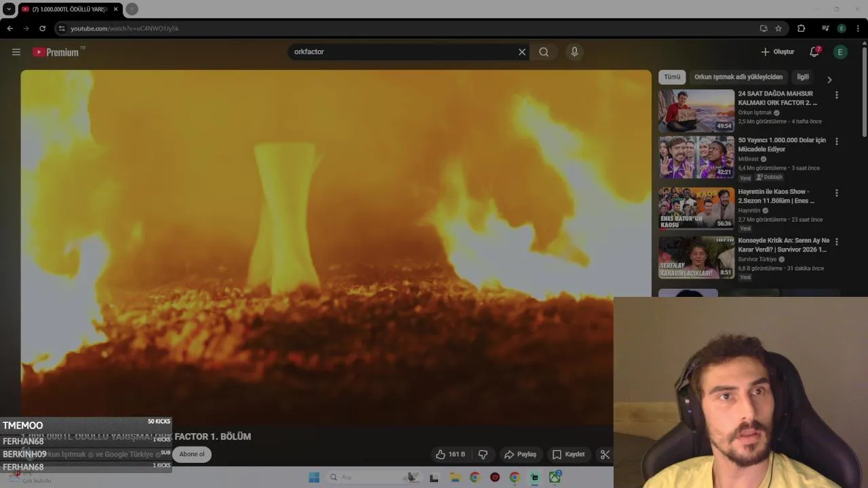Select the 1.000.000TL ÖDÜLLÜ YARIŞMA browser tab

pos(70,9)
